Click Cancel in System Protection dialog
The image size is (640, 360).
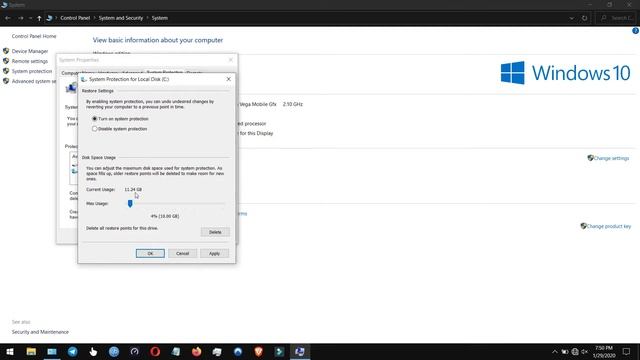tap(182, 253)
